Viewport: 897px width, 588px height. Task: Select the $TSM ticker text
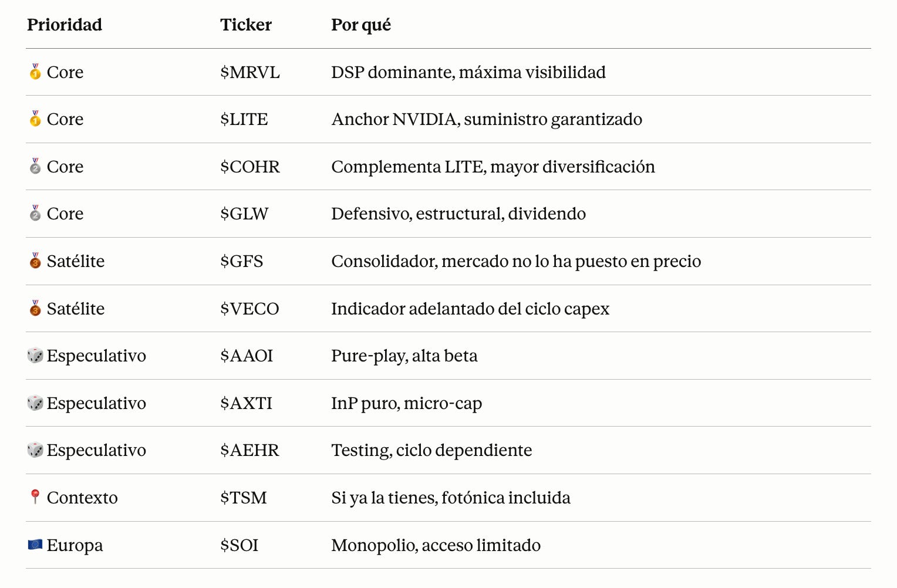[x=244, y=498]
